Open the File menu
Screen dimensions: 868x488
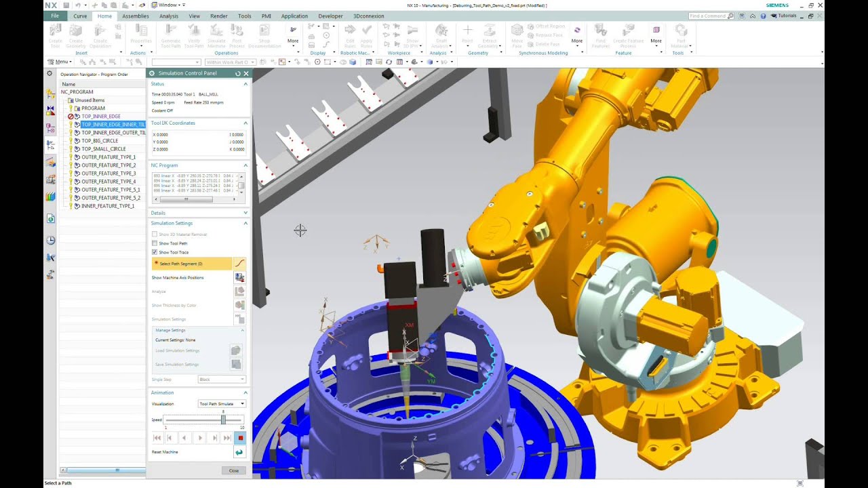[x=55, y=16]
